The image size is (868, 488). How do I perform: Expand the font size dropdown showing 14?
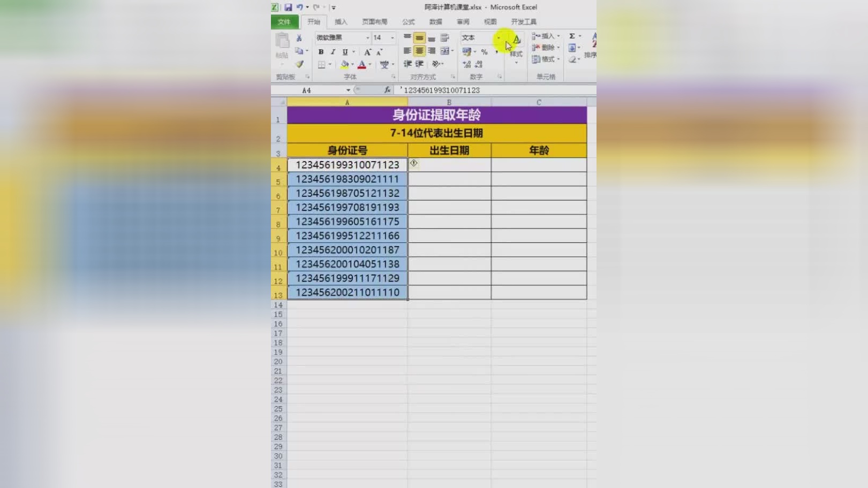tap(392, 38)
